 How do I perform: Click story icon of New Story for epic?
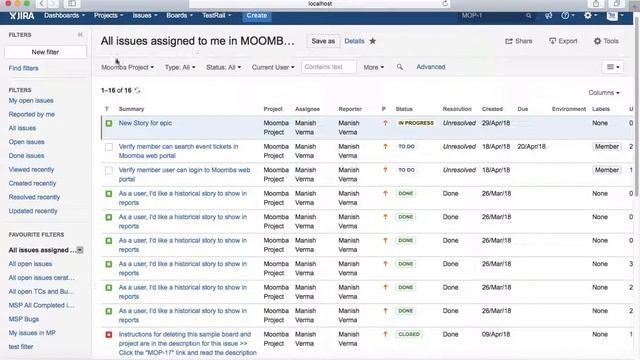(109, 123)
